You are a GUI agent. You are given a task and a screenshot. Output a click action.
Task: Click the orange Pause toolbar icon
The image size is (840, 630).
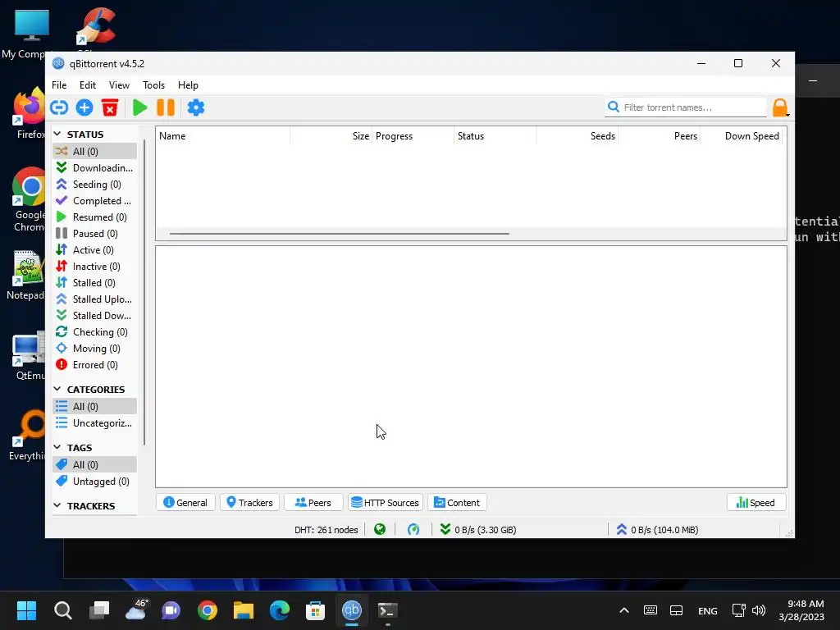(166, 107)
